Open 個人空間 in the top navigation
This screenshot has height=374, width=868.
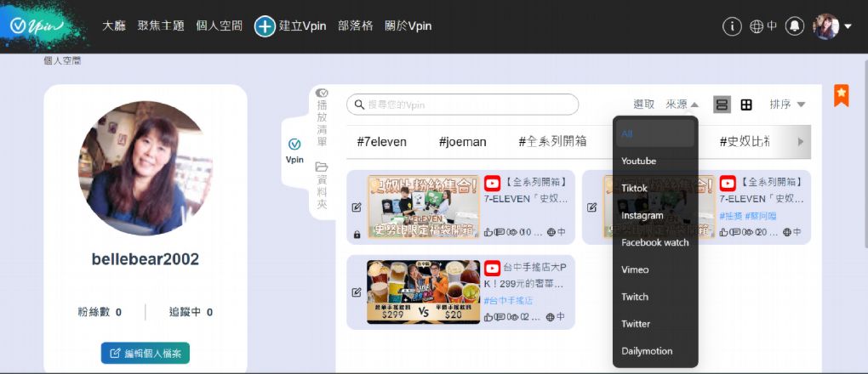[220, 26]
